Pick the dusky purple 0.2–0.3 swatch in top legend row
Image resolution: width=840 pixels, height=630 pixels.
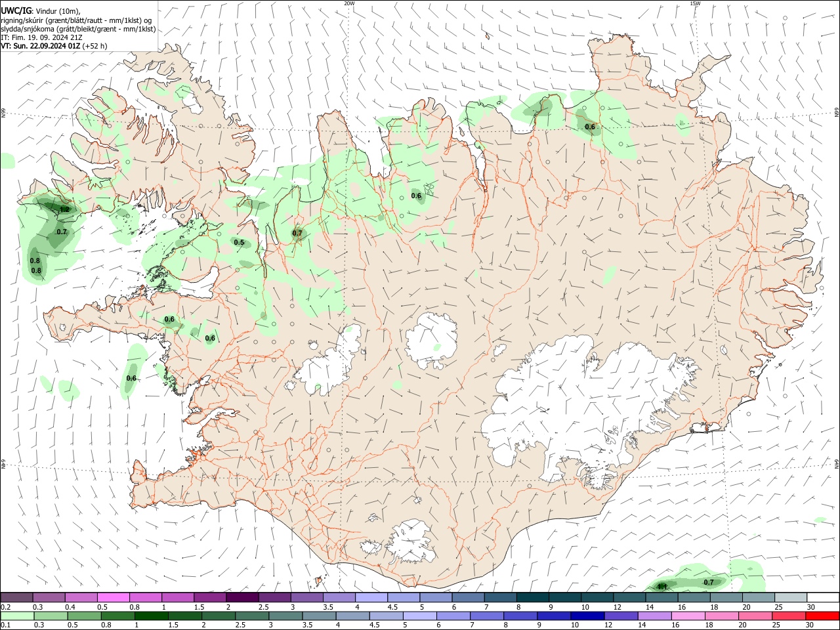(x=17, y=597)
